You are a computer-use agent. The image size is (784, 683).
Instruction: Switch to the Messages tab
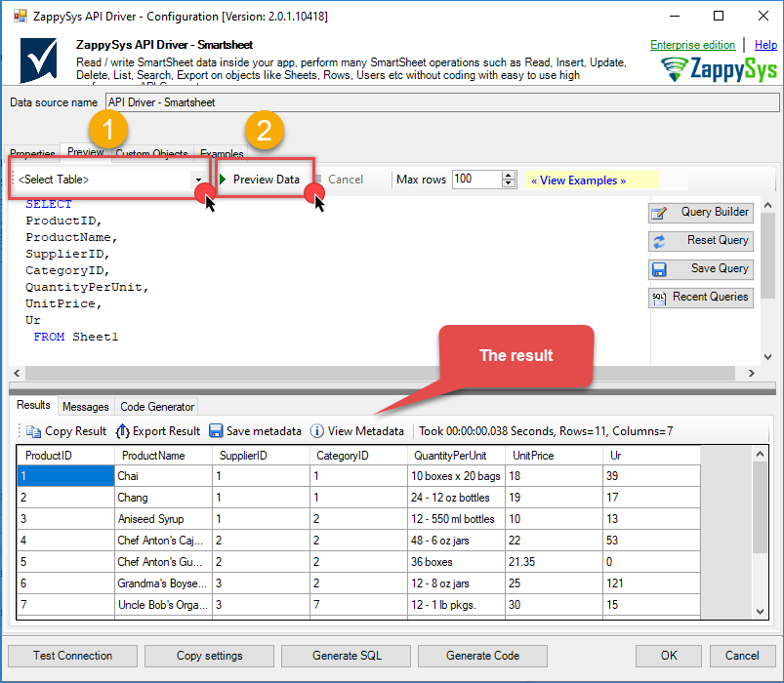tap(86, 407)
